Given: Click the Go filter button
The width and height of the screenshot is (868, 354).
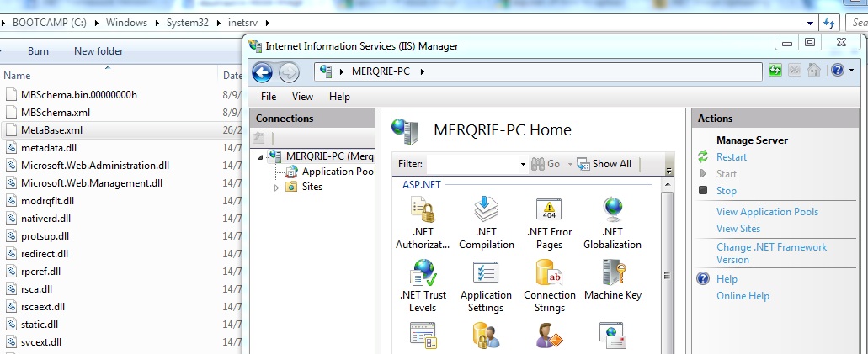Looking at the screenshot, I should click(546, 164).
